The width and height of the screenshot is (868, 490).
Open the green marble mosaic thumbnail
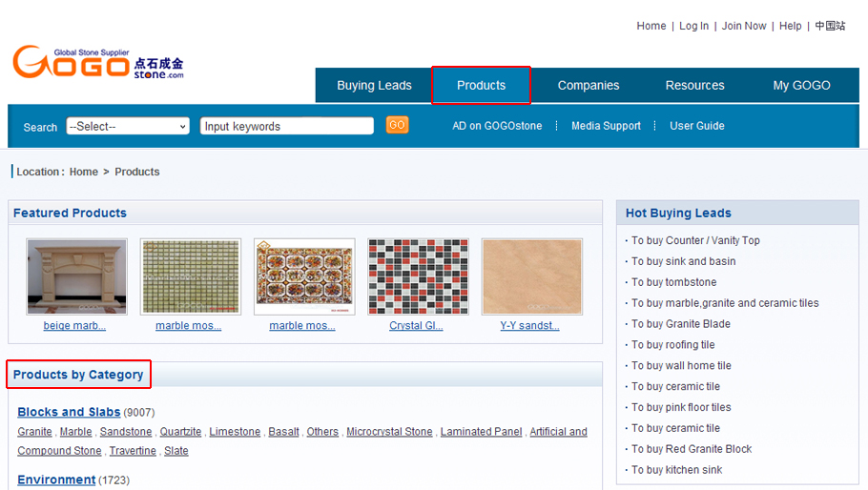tap(190, 276)
